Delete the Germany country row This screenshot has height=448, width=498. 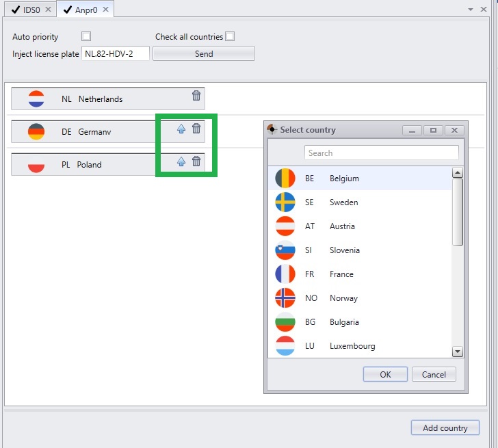point(196,129)
